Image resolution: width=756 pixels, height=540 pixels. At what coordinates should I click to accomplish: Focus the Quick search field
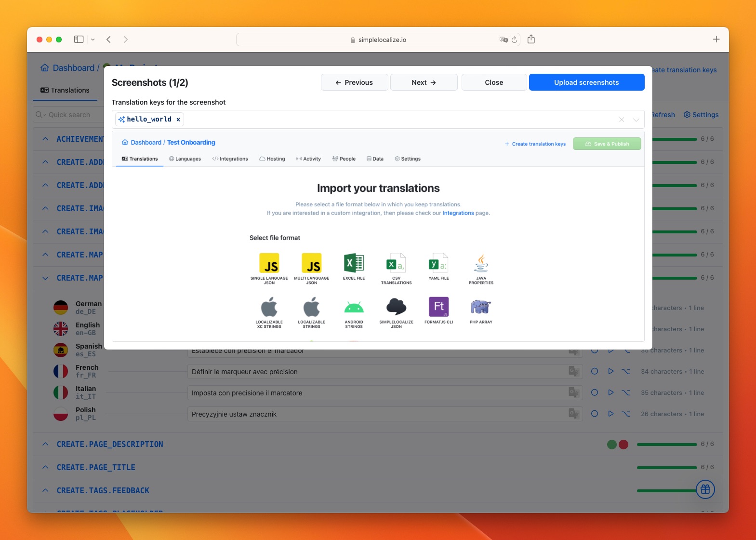coord(69,115)
